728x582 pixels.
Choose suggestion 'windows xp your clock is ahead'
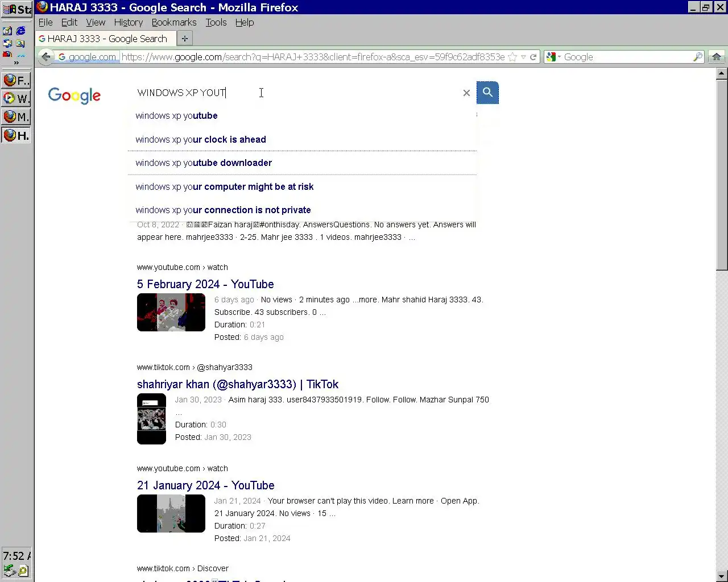coord(302,139)
